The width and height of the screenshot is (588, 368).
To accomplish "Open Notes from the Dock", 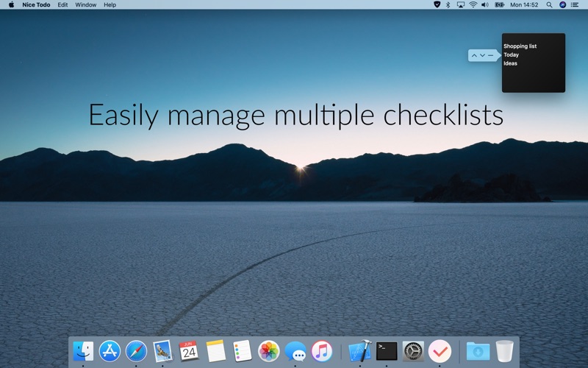I will pos(215,351).
